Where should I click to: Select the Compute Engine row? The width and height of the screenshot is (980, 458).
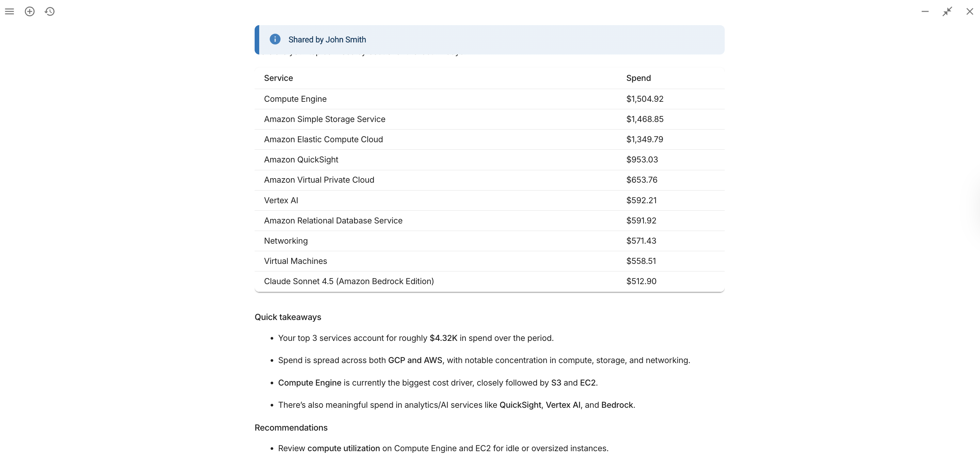point(295,99)
